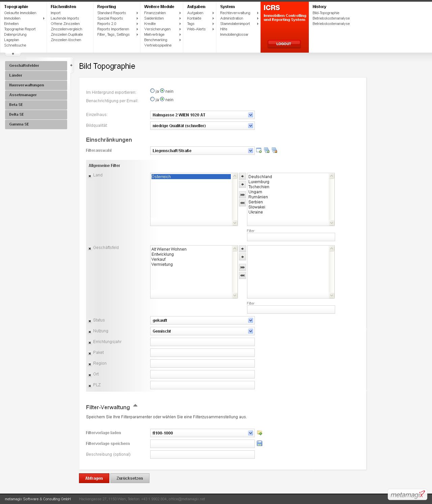This screenshot has height=504, width=432.
Task: Select 'ja' for Benachrichtigung per Email
Action: [x=152, y=99]
